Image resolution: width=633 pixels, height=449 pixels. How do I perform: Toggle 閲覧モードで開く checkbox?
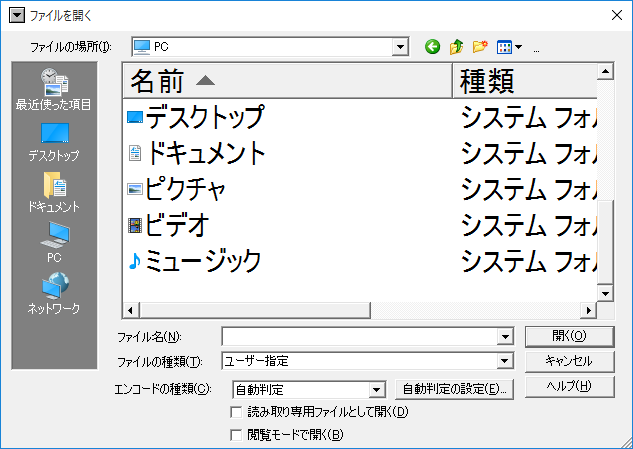point(237,435)
